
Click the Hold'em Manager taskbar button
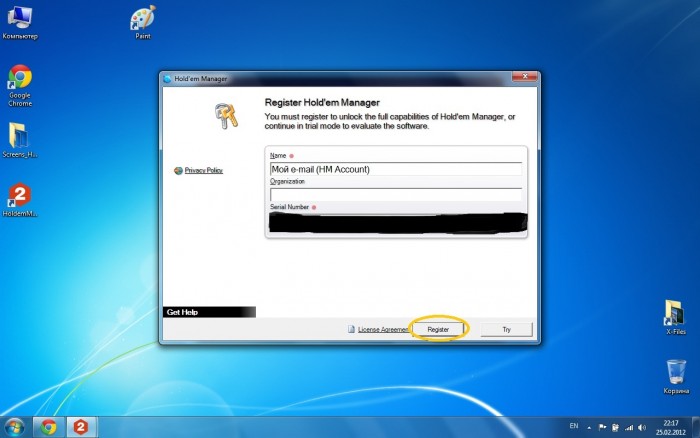81,427
